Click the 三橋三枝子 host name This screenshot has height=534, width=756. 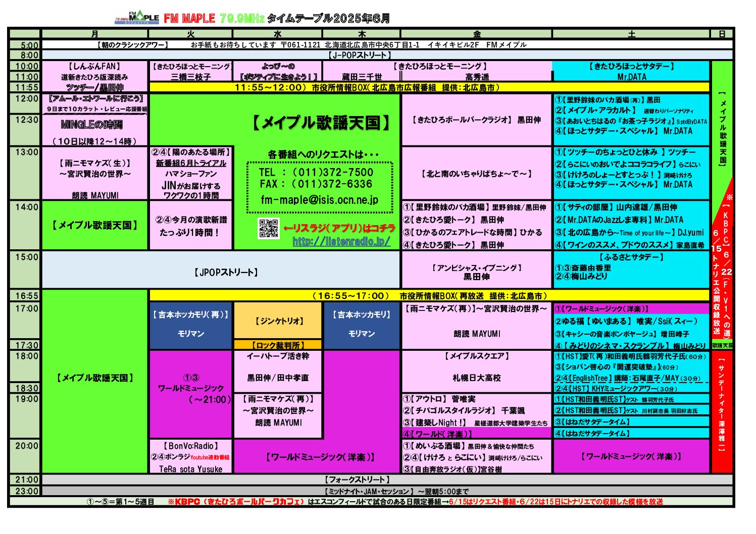[x=190, y=77]
